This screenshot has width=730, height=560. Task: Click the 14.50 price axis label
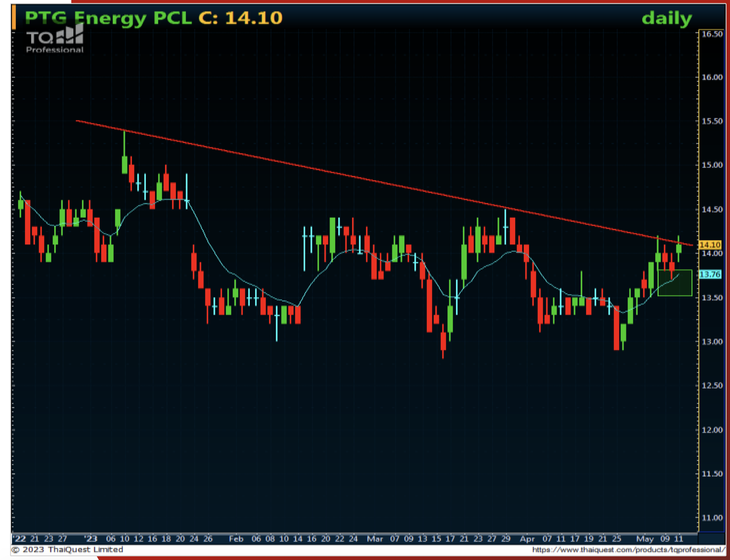click(x=712, y=210)
